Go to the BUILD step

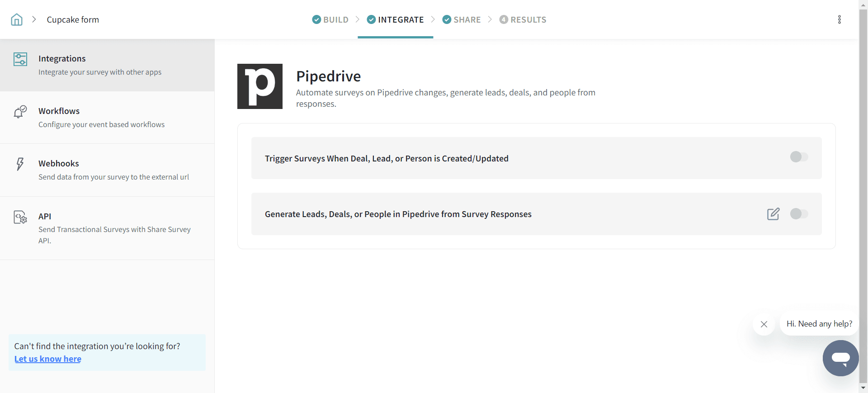coord(330,19)
